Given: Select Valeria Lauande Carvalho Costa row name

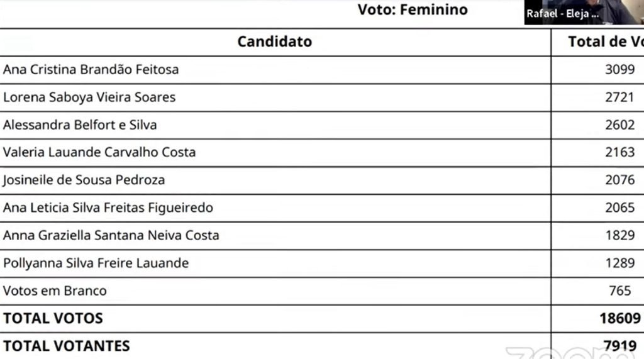Looking at the screenshot, I should [99, 152].
